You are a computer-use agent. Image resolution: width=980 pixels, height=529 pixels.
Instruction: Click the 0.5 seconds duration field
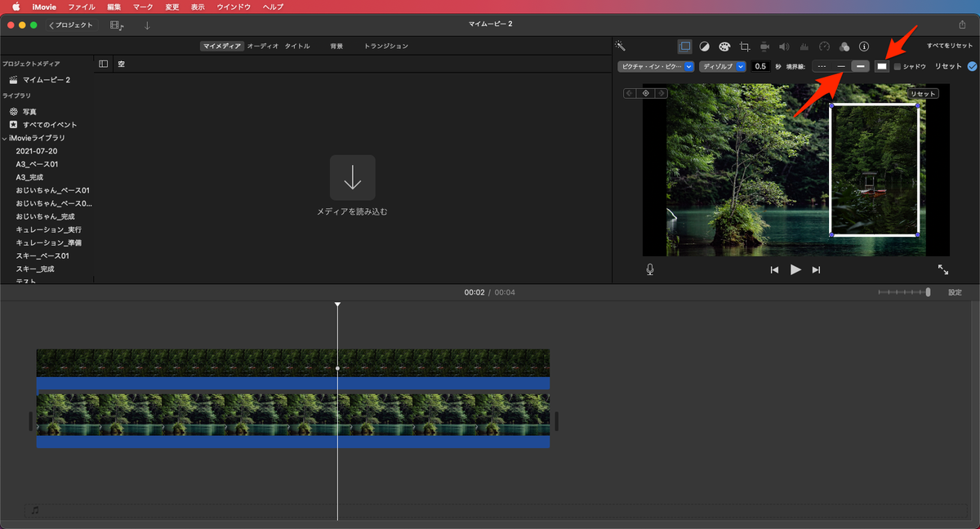point(760,67)
